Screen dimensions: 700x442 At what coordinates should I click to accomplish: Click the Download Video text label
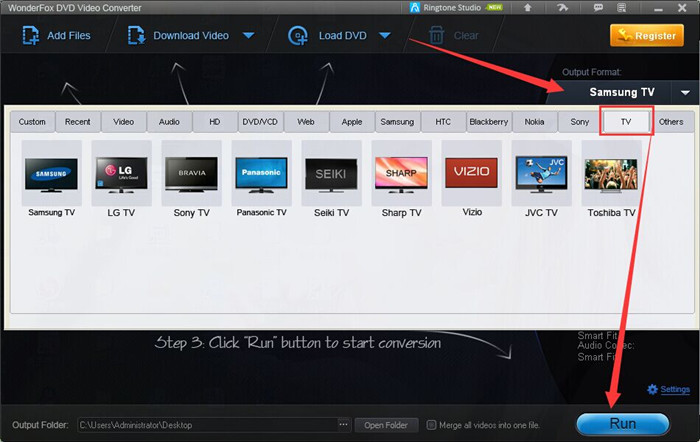(191, 35)
